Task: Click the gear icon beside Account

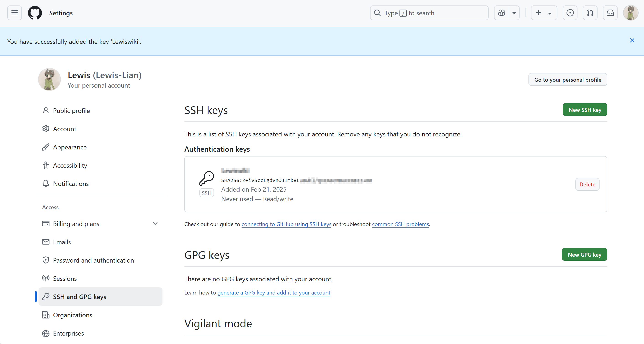Action: (46, 129)
